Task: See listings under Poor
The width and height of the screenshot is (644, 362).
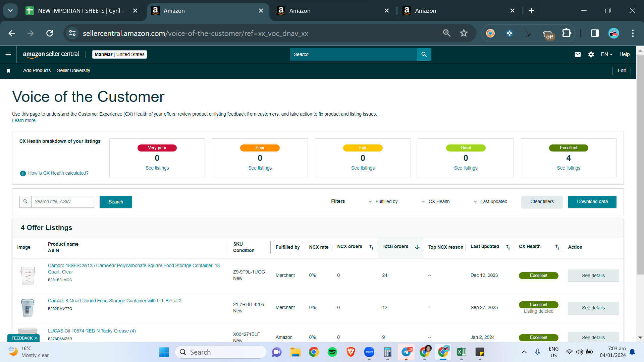Action: [260, 168]
